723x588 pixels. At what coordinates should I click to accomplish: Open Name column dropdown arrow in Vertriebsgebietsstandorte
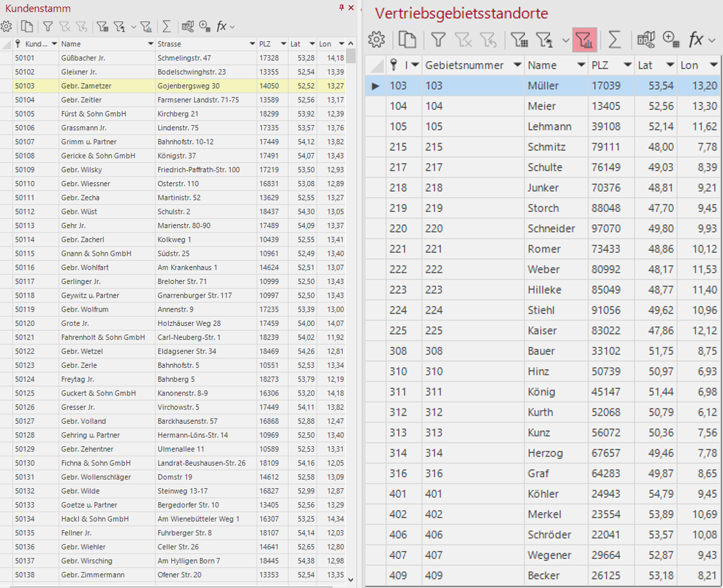tap(581, 65)
